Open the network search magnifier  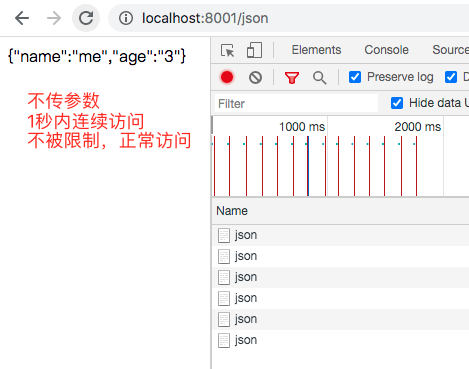point(319,78)
